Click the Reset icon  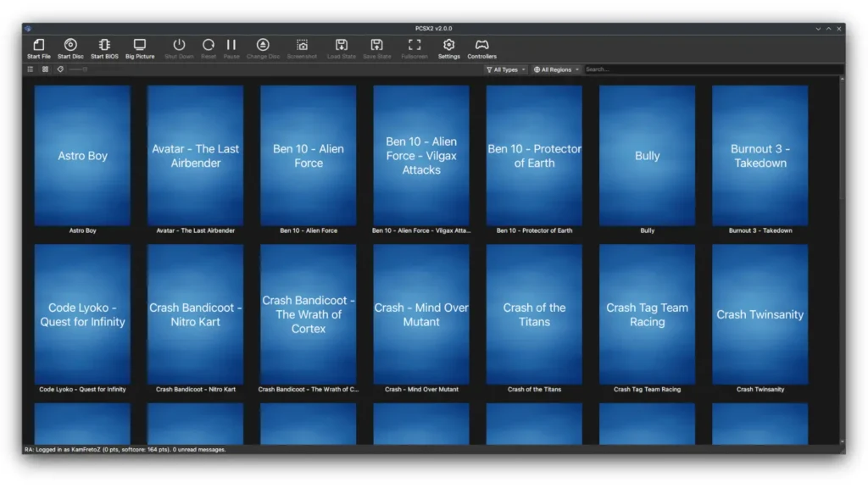pos(209,45)
